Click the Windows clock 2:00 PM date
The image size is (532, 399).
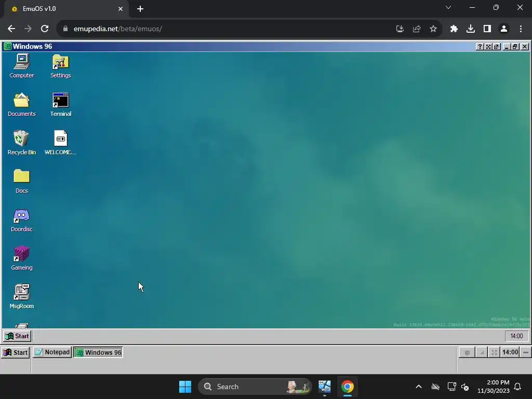point(494,387)
